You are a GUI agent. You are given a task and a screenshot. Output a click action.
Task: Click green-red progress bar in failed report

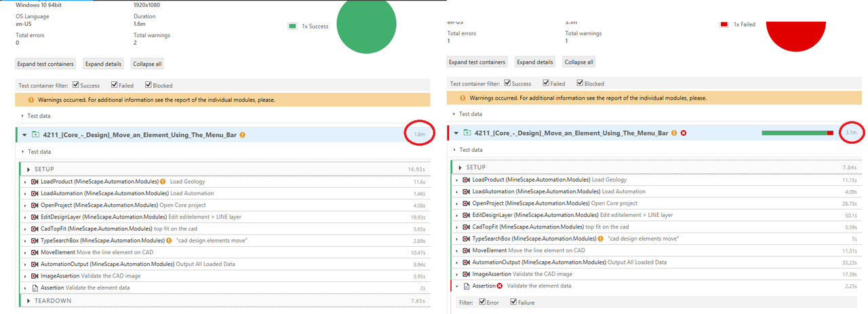[797, 133]
